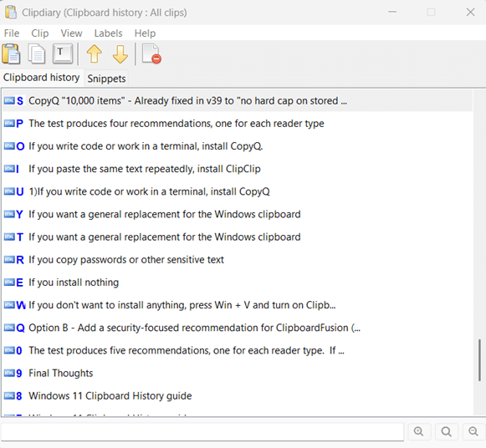Click the Paste as plain text icon
This screenshot has width=486, height=448.
[x=63, y=53]
